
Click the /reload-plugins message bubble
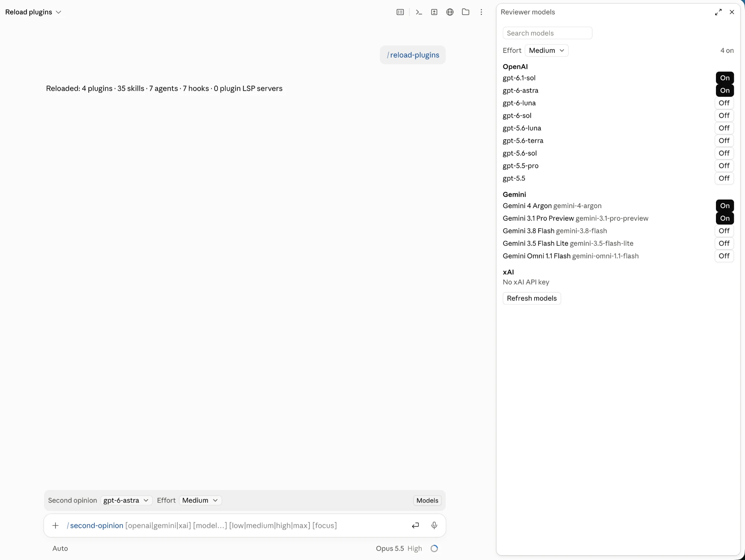[x=413, y=55]
